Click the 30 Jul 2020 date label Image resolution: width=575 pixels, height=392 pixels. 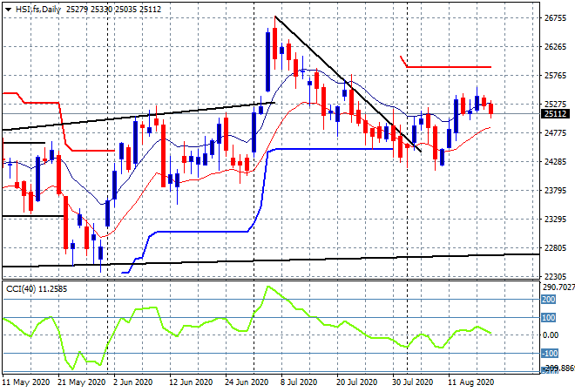413,382
